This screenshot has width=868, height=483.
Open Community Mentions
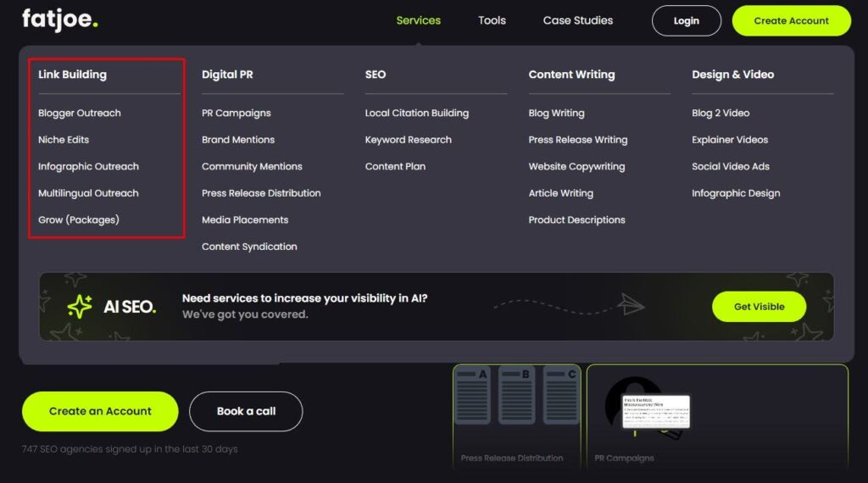click(x=252, y=167)
